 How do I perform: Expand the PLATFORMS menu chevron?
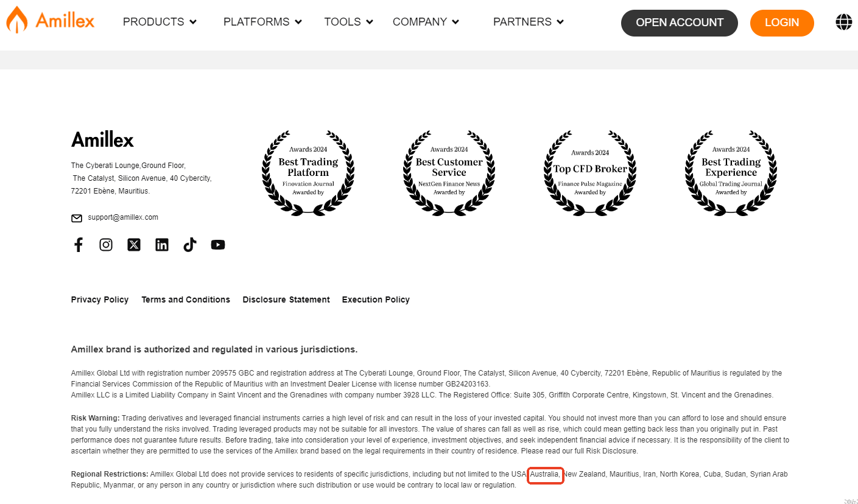tap(298, 23)
